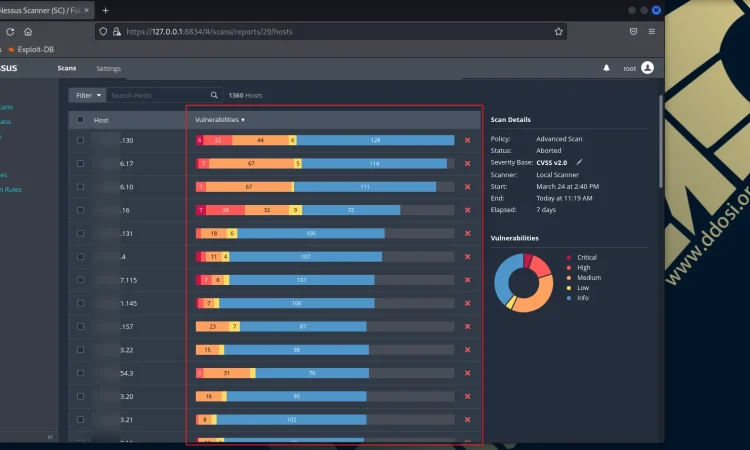Open the tracking protection shield icon

tap(103, 32)
